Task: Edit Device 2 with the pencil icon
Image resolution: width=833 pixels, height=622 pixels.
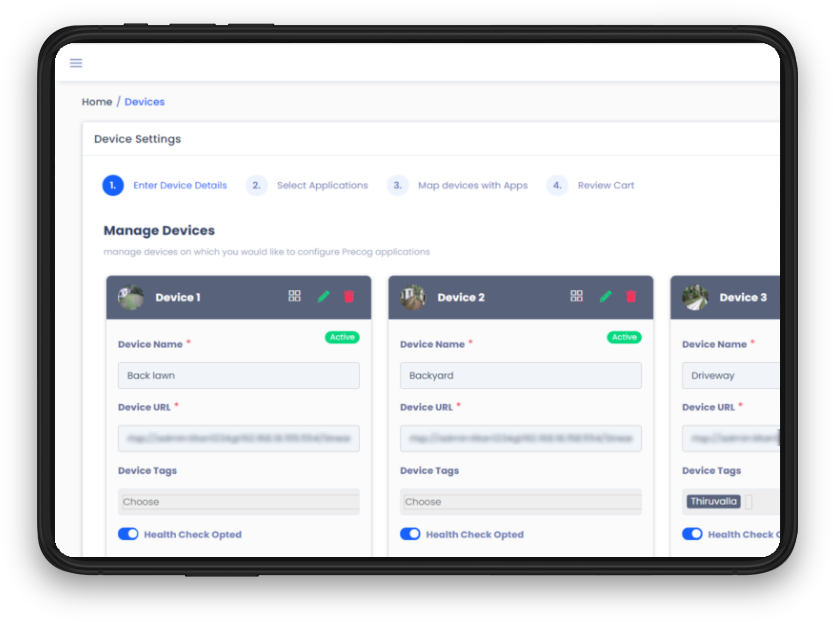Action: pyautogui.click(x=605, y=296)
